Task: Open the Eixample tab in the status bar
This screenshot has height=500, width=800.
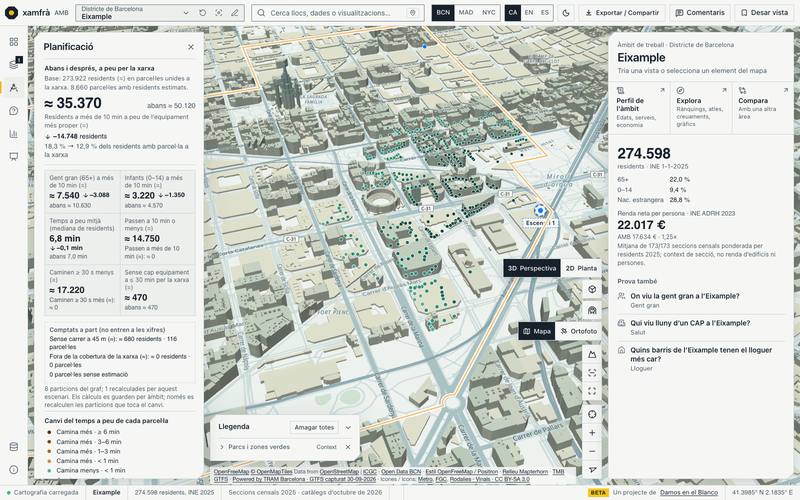Action: (x=107, y=492)
